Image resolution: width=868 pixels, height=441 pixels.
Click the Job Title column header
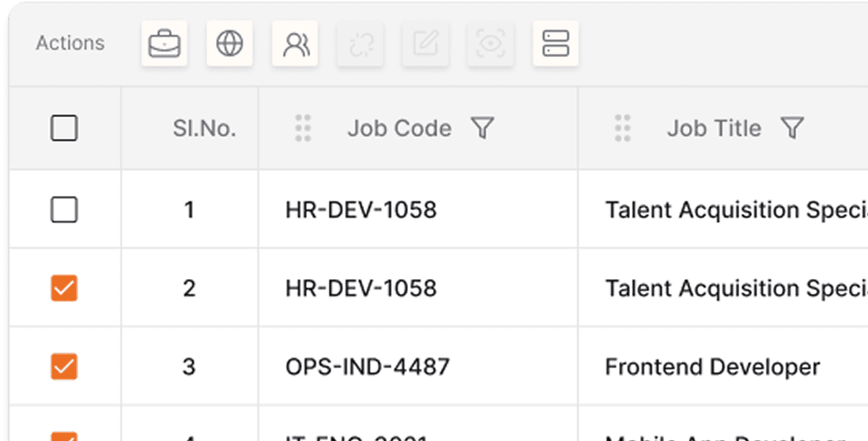click(x=714, y=128)
